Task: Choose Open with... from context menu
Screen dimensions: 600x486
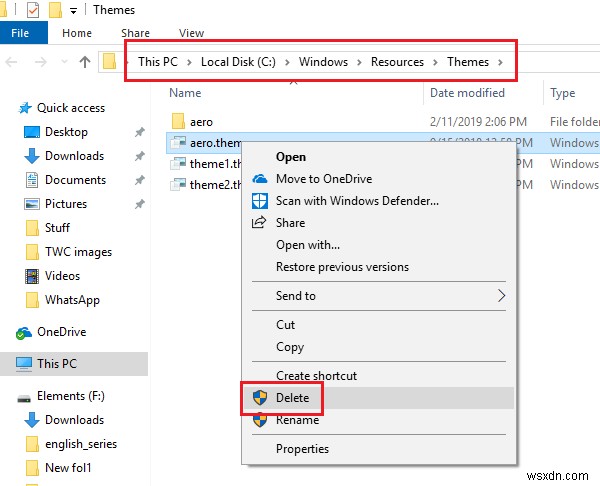Action: [379, 245]
